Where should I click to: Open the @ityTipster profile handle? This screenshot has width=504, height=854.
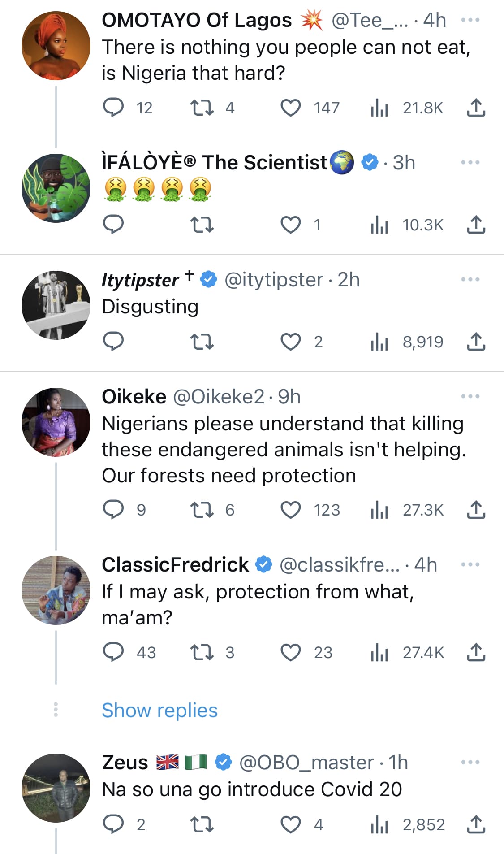tap(273, 280)
